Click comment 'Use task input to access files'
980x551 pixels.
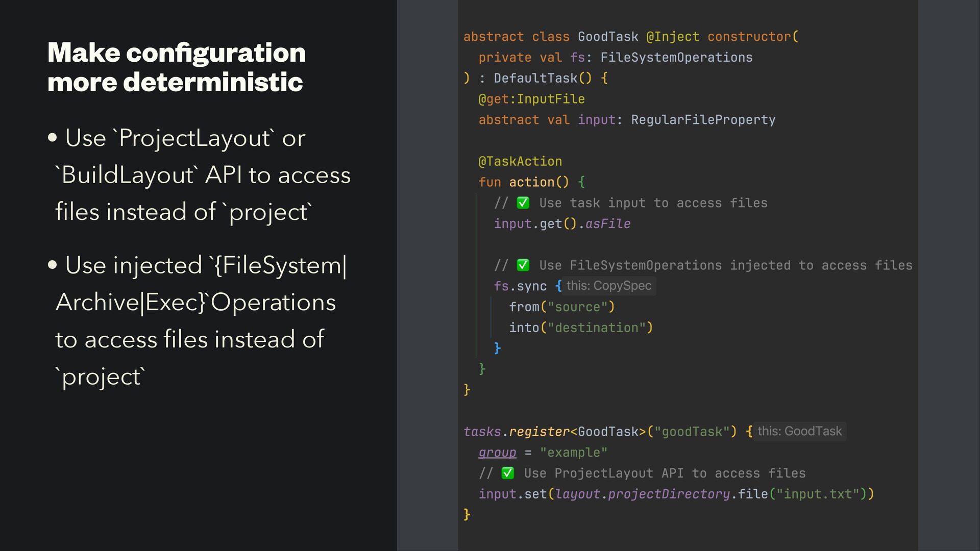tap(653, 203)
